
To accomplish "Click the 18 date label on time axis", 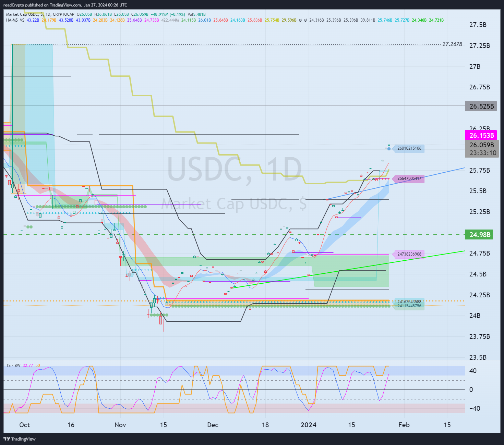I will click(265, 425).
